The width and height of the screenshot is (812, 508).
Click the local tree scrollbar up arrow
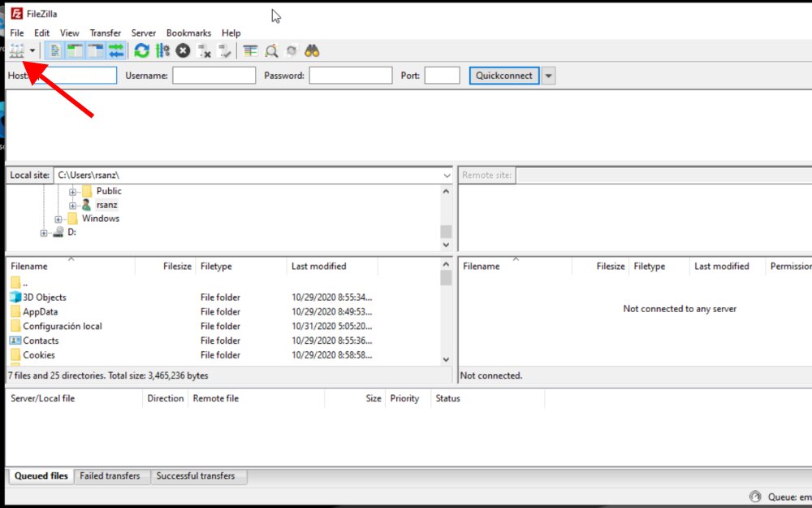(x=446, y=191)
